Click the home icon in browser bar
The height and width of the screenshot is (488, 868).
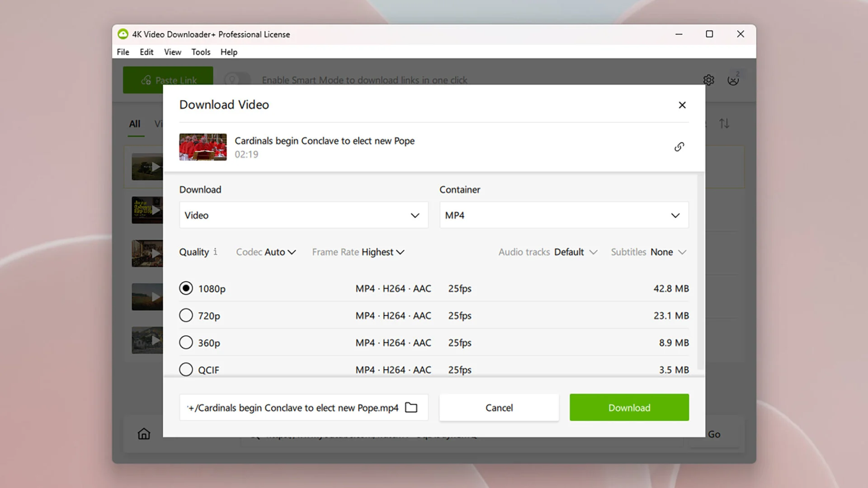144,434
